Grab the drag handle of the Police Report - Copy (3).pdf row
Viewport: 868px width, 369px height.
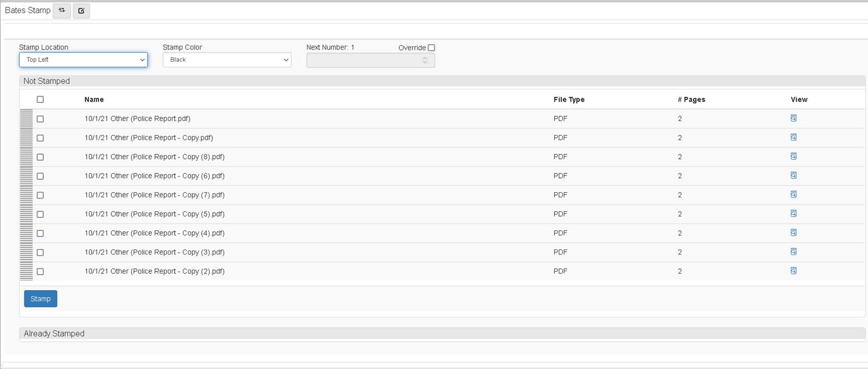coord(26,252)
